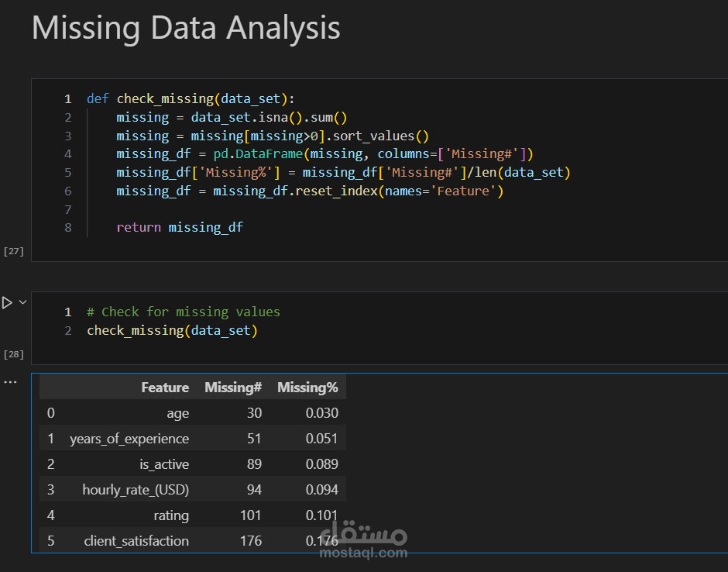Image resolution: width=728 pixels, height=572 pixels.
Task: Place cursor on def check_missing line
Action: click(191, 99)
